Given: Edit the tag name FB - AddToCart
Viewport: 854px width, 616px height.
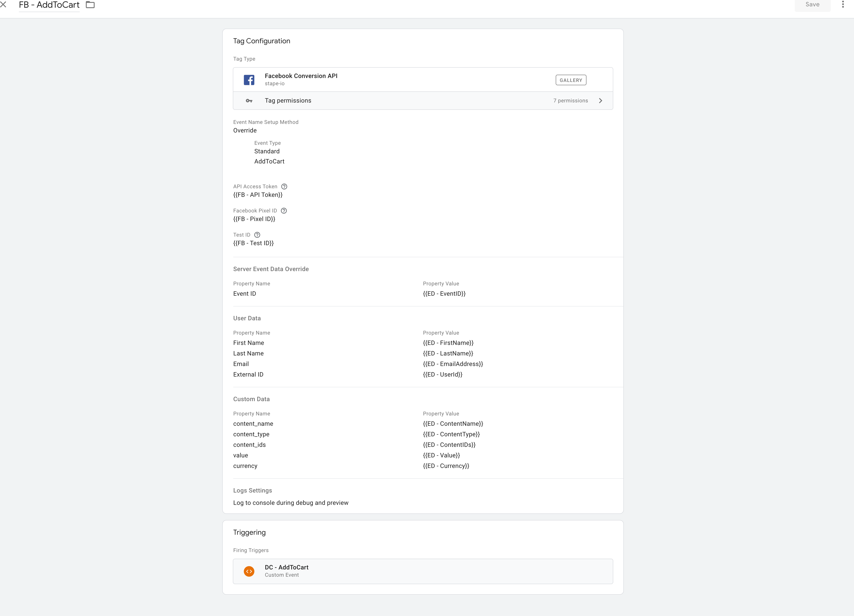Looking at the screenshot, I should [x=49, y=5].
